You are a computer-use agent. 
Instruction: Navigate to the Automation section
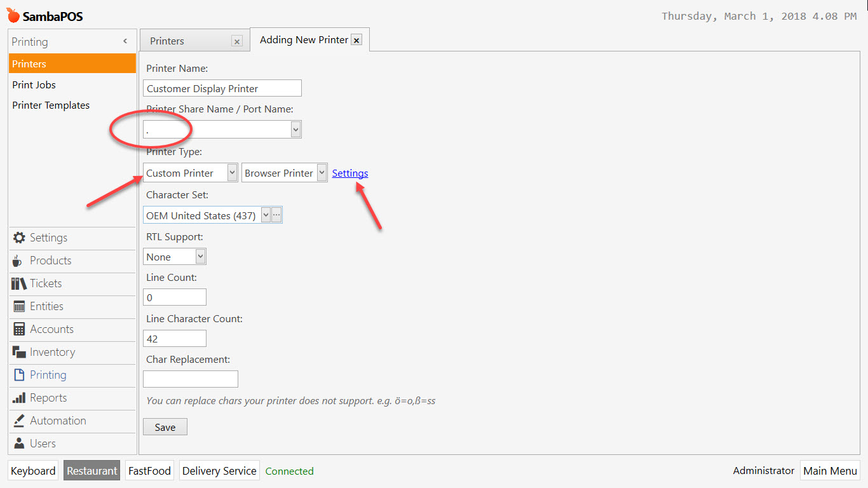tap(58, 421)
